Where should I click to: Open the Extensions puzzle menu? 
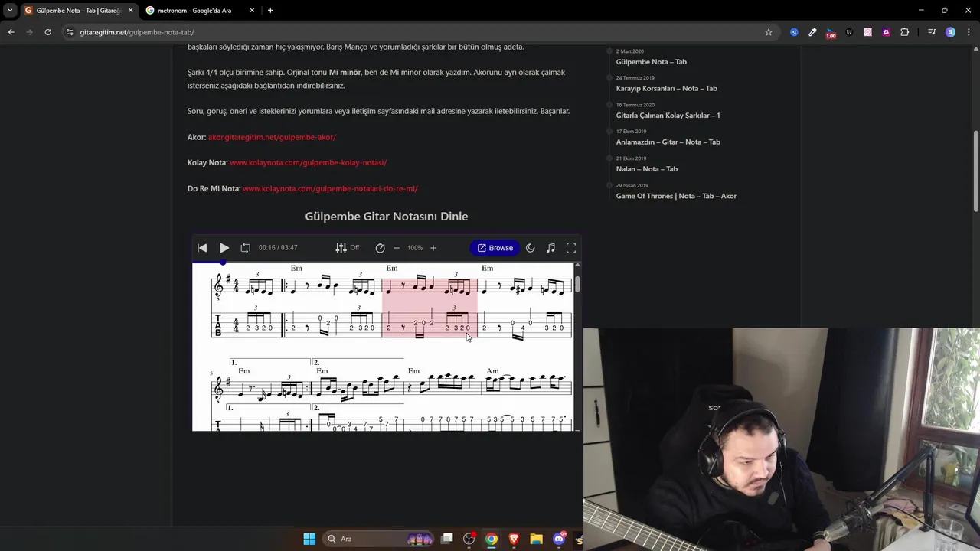pyautogui.click(x=905, y=32)
